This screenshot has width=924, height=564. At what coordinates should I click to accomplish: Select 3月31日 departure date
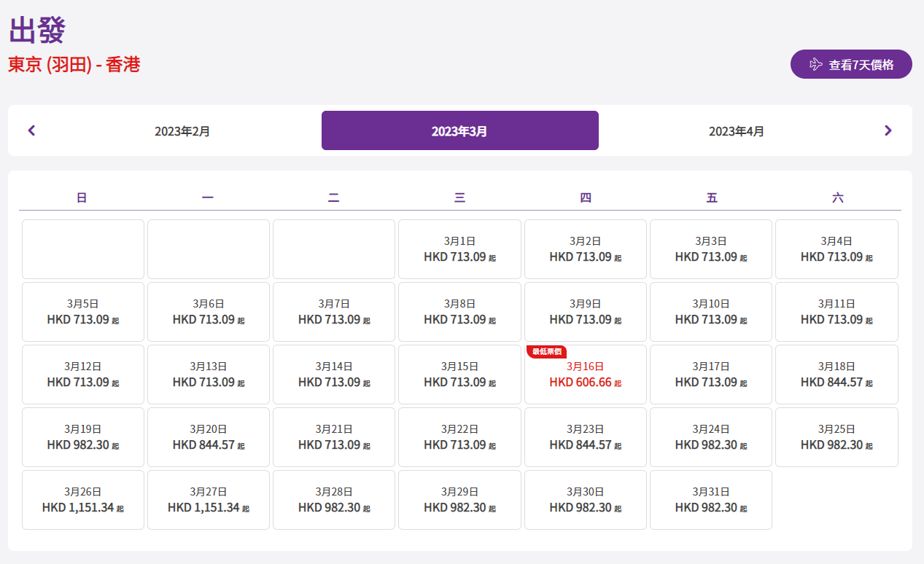pyautogui.click(x=710, y=500)
